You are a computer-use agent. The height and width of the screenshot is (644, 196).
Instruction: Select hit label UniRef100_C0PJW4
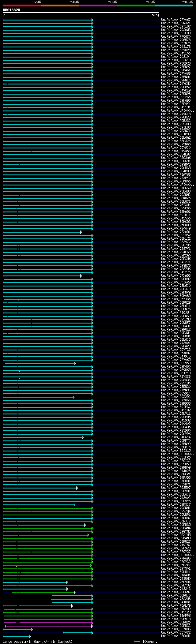[x=176, y=333]
